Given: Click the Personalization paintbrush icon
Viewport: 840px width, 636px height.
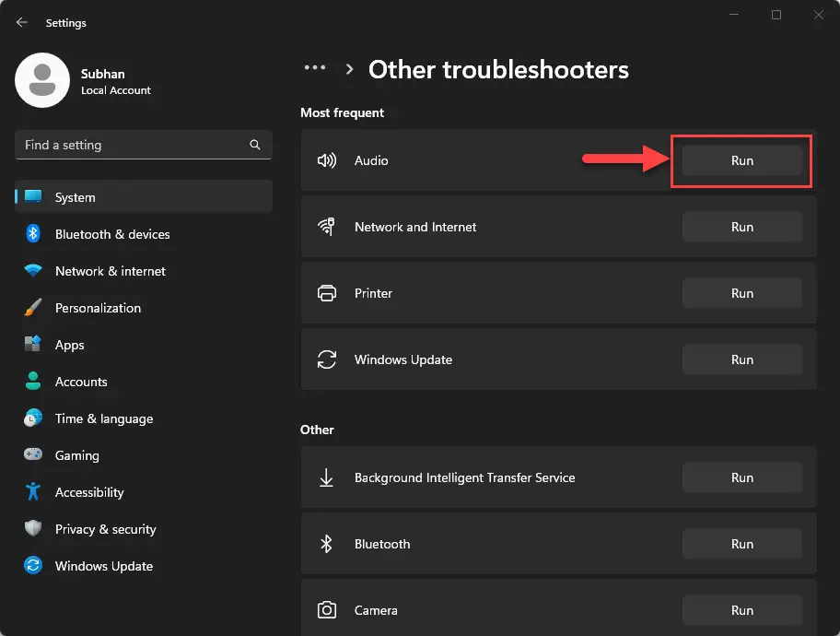Looking at the screenshot, I should pyautogui.click(x=33, y=307).
